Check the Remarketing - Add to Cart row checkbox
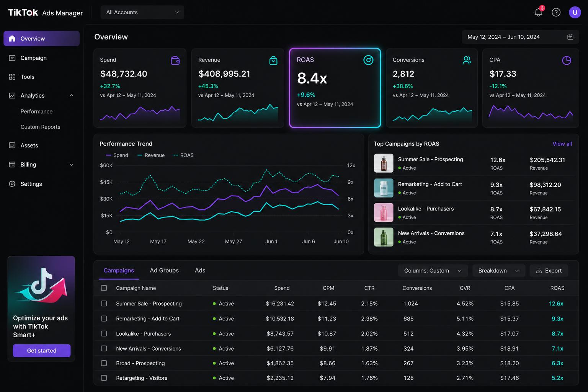 (104, 318)
